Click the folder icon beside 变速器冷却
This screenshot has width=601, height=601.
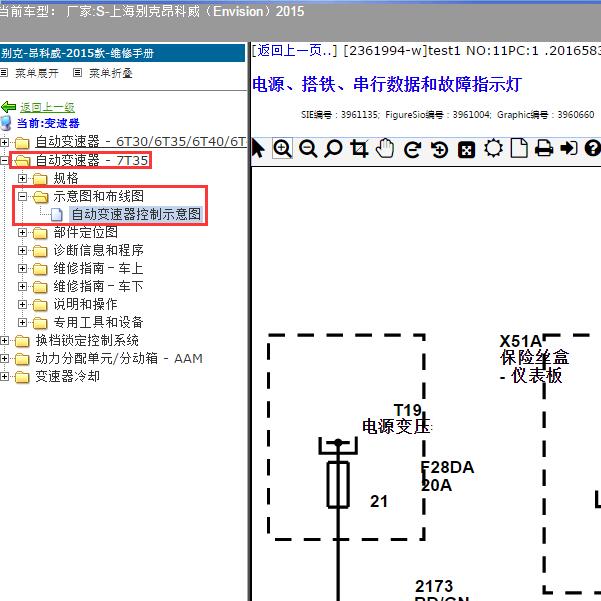[x=22, y=377]
